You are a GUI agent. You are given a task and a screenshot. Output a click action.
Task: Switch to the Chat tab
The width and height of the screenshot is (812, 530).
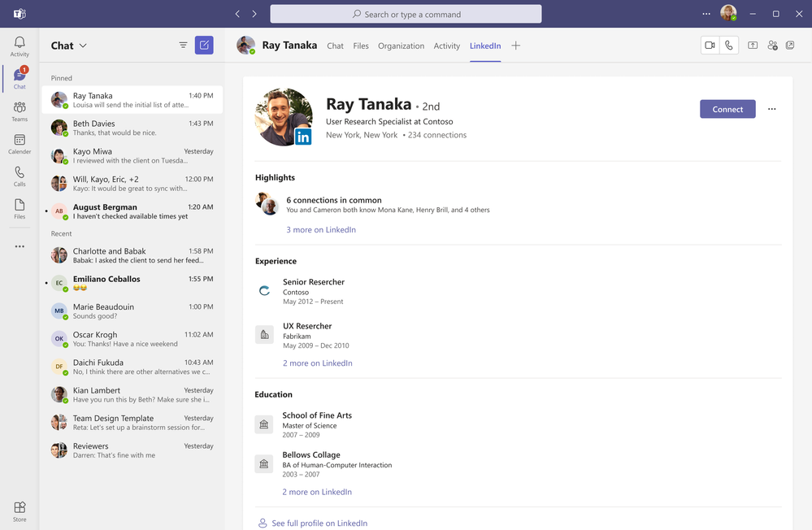[x=335, y=46]
